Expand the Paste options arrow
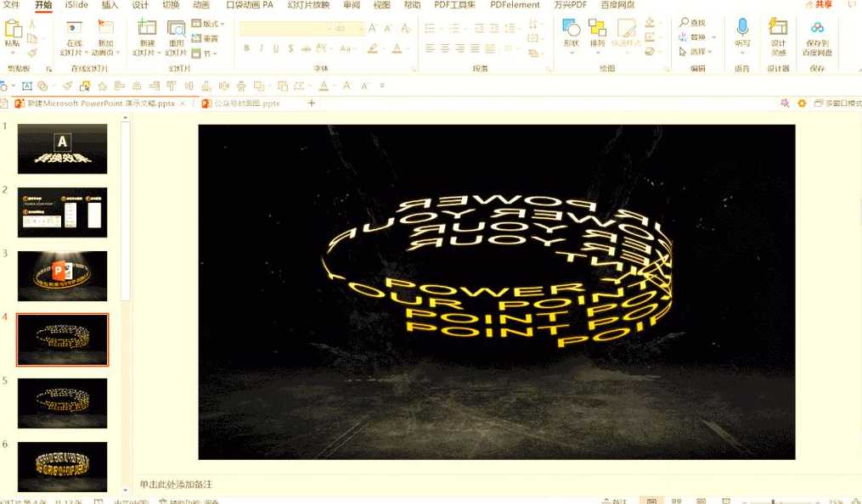This screenshot has width=862, height=504. tap(12, 53)
